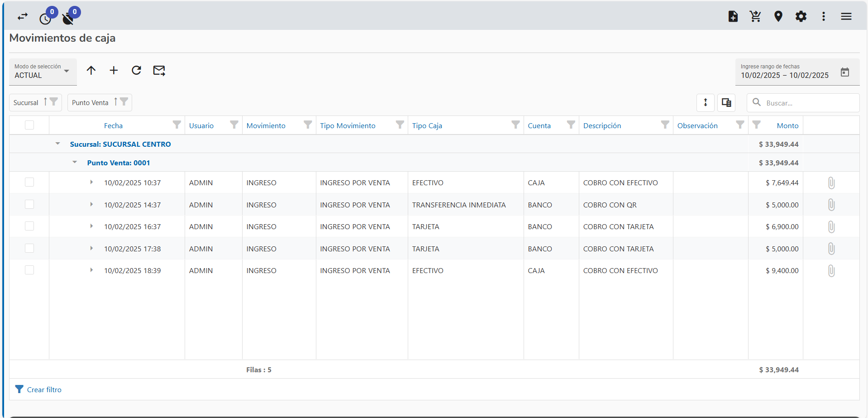Click the column chooser icon
This screenshot has height=418, width=868.
726,103
